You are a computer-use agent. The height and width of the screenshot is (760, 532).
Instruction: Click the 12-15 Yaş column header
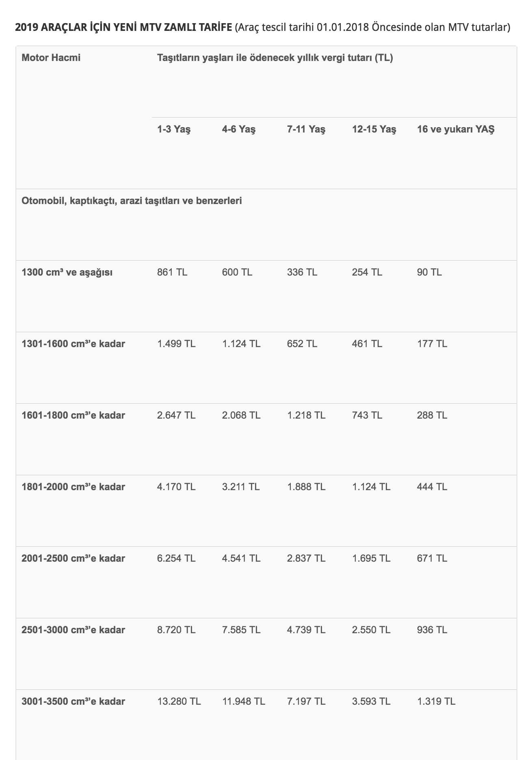[374, 130]
